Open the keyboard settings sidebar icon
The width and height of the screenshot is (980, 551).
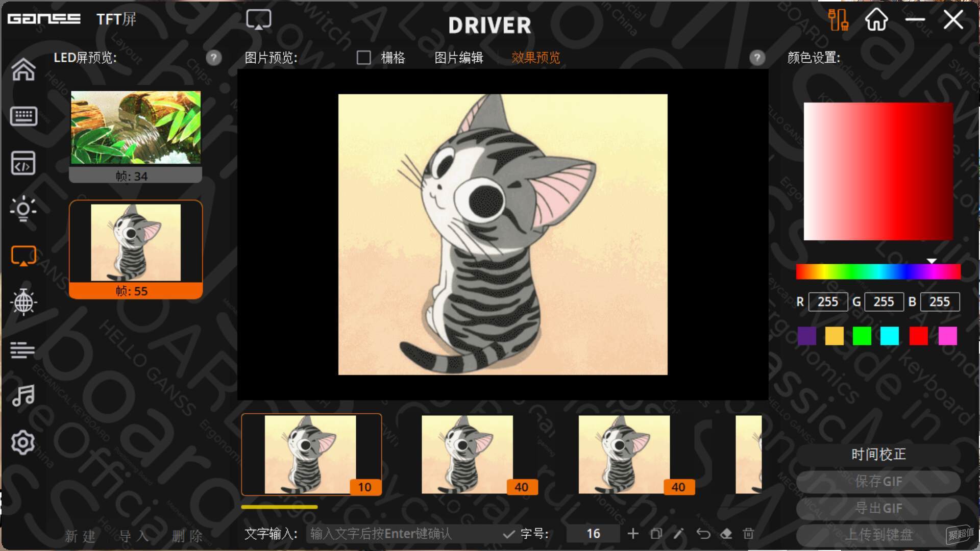[23, 116]
